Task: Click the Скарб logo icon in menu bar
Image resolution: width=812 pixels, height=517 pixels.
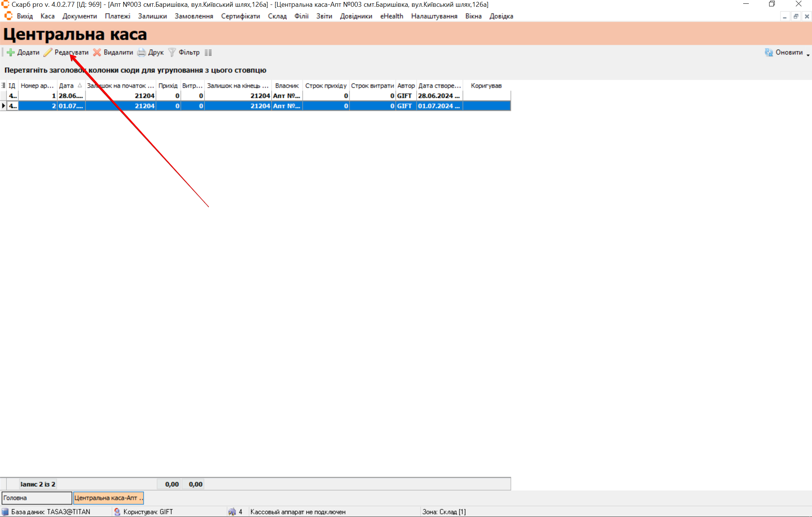Action: [8, 16]
